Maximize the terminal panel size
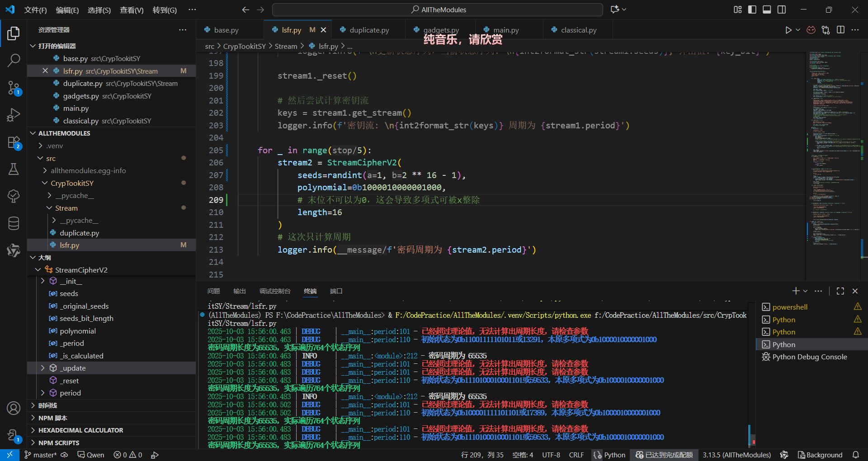Image resolution: width=868 pixels, height=461 pixels. click(x=840, y=291)
